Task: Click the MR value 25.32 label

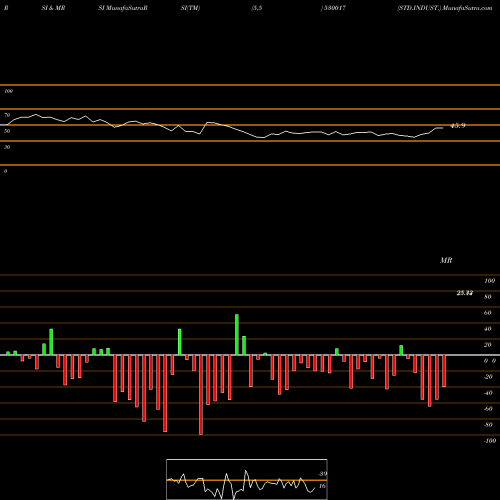Action: (465, 293)
